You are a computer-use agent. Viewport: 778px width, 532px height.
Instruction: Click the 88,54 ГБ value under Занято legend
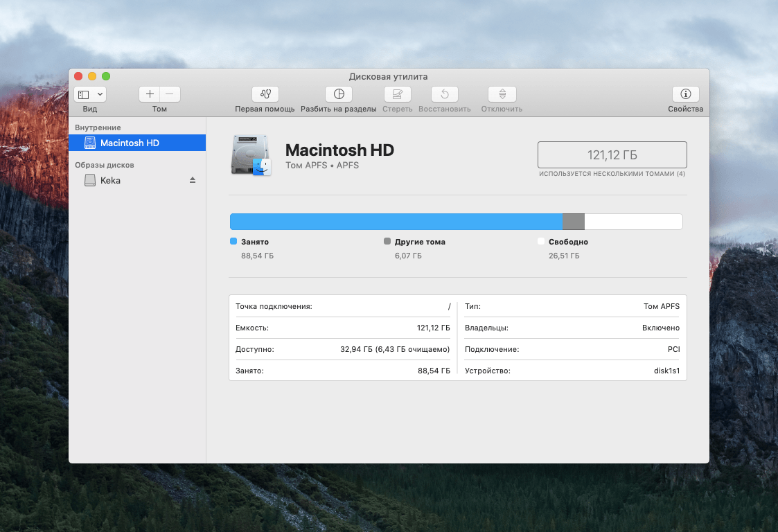point(258,256)
